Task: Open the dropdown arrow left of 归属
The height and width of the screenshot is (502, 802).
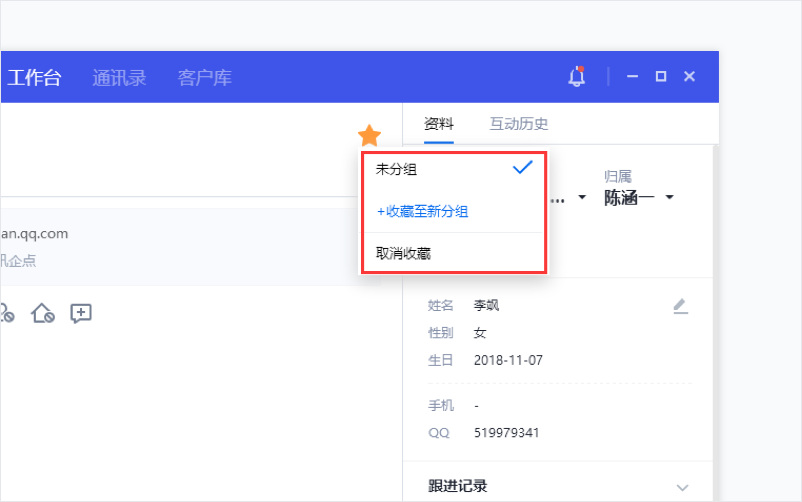Action: pos(582,197)
